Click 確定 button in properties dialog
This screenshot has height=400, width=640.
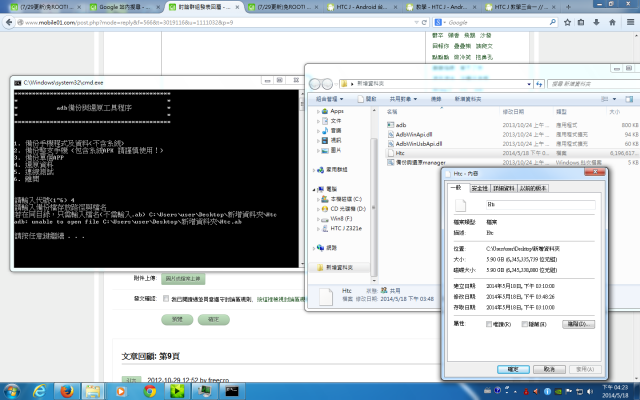[x=513, y=369]
